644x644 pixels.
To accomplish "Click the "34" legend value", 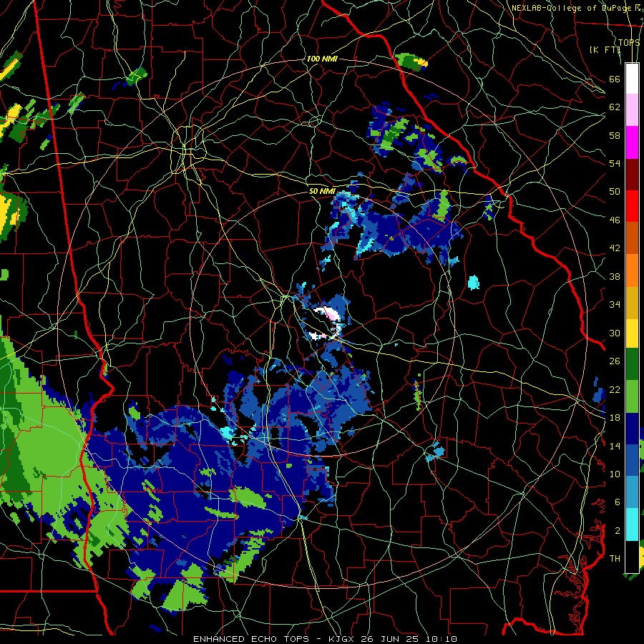I will (x=615, y=305).
